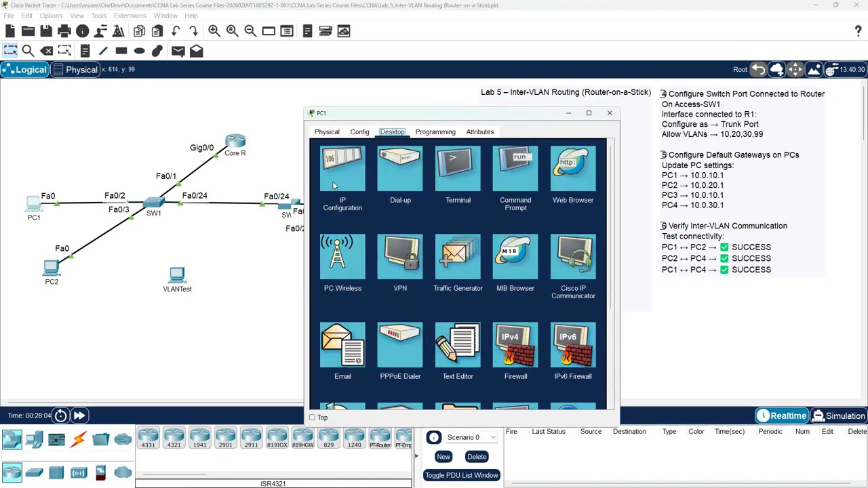
Task: Switch to Realtime mode
Action: click(782, 415)
